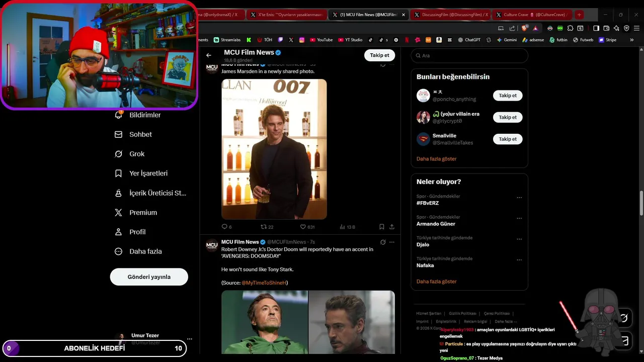Image resolution: width=644 pixels, height=362 pixels.
Task: Open Brave Wallet icon in toolbar
Action: 606,28
